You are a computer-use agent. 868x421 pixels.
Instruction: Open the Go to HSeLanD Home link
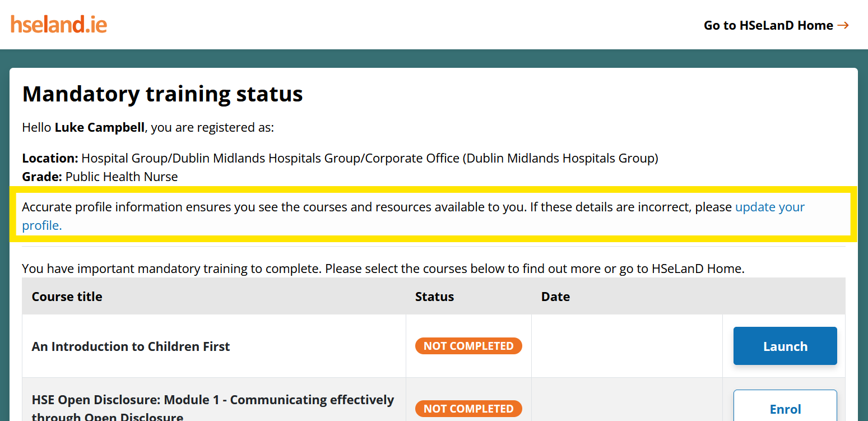pyautogui.click(x=768, y=25)
